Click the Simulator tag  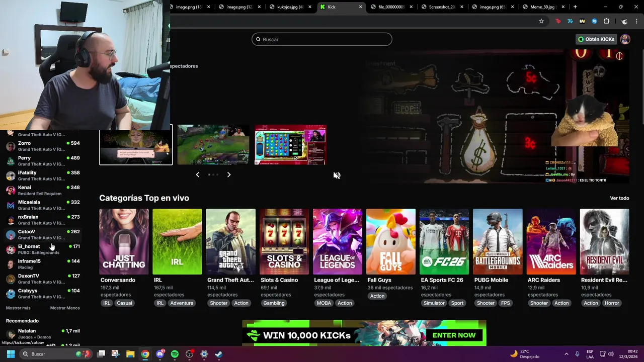[434, 303]
